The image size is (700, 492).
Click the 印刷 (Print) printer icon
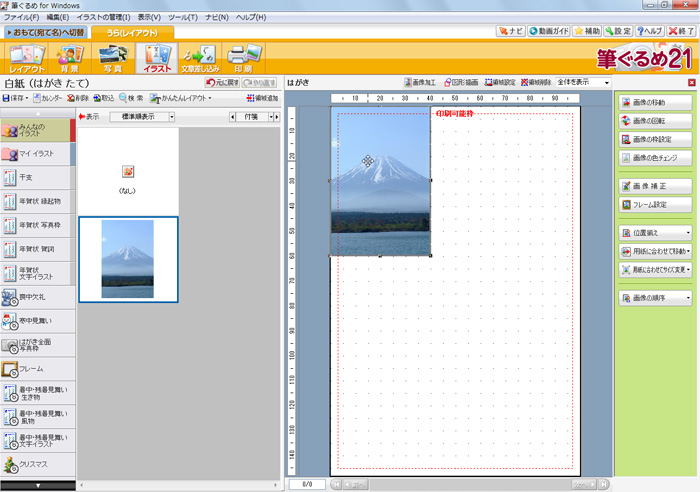coord(241,58)
